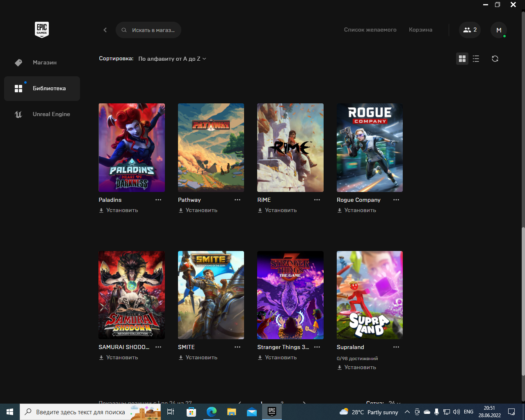Screen dimensions: 525x420
Task: Go back with the left arrow
Action: [105, 30]
